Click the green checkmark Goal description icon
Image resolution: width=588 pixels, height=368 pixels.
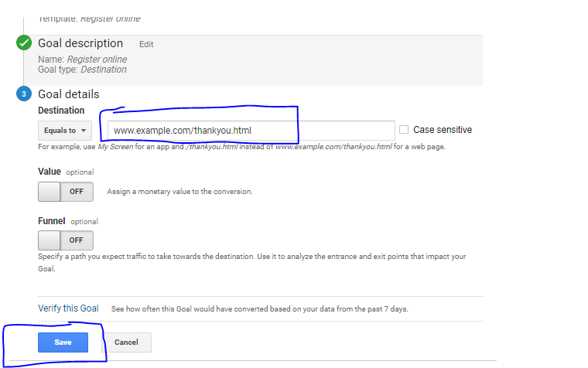(24, 43)
